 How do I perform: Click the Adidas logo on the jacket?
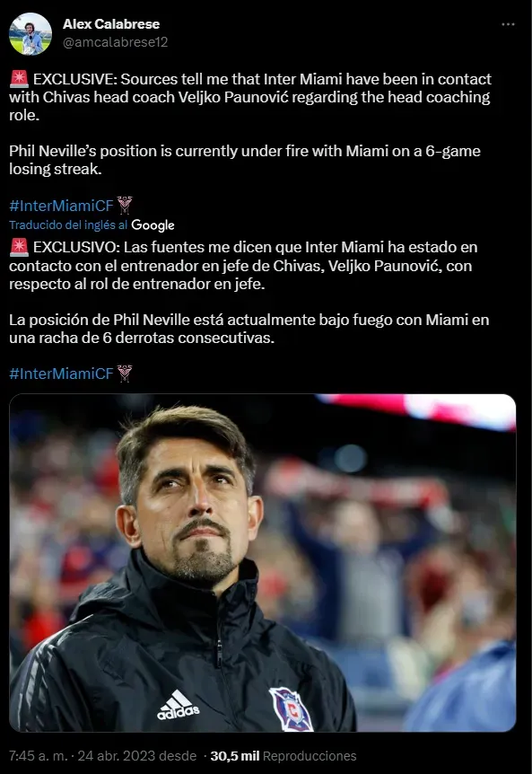coord(178,706)
